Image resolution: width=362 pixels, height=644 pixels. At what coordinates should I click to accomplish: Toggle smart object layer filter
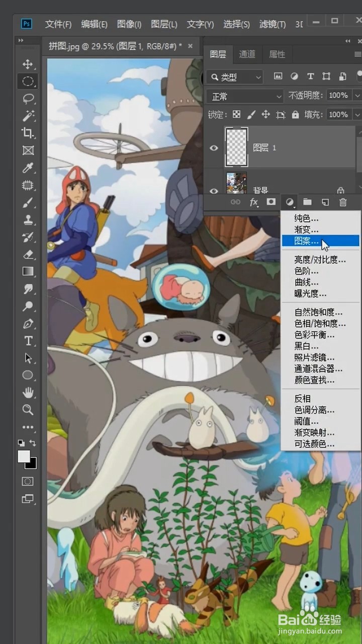(x=342, y=76)
